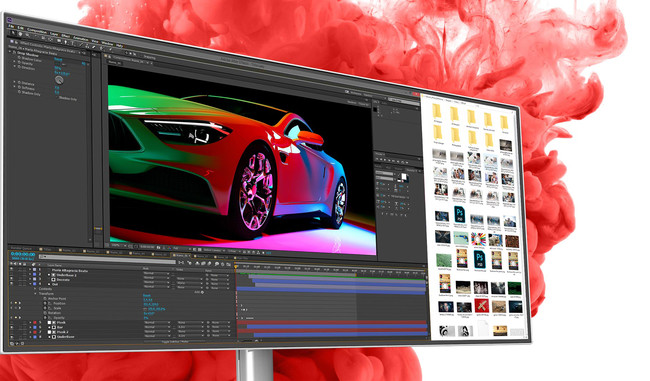Screen dimensions: 650x381
Task: Select the Selection arrow tool in toolbar
Action: [13, 32]
